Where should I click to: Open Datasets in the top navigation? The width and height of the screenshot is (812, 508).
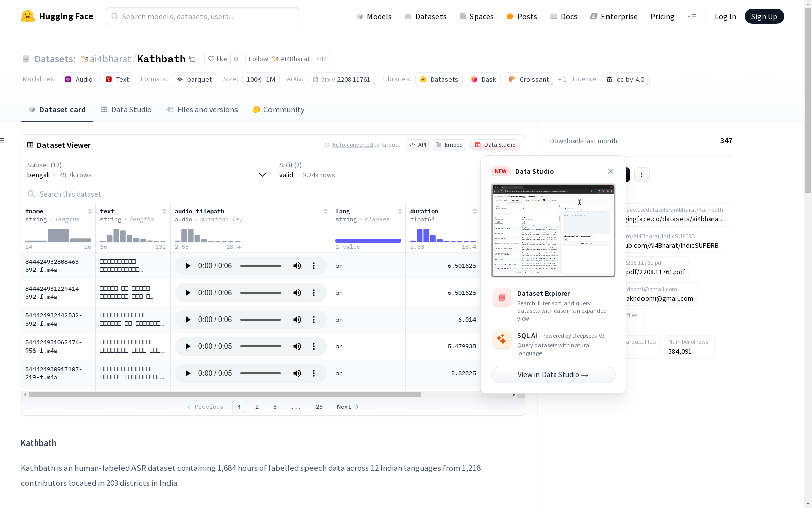[425, 16]
